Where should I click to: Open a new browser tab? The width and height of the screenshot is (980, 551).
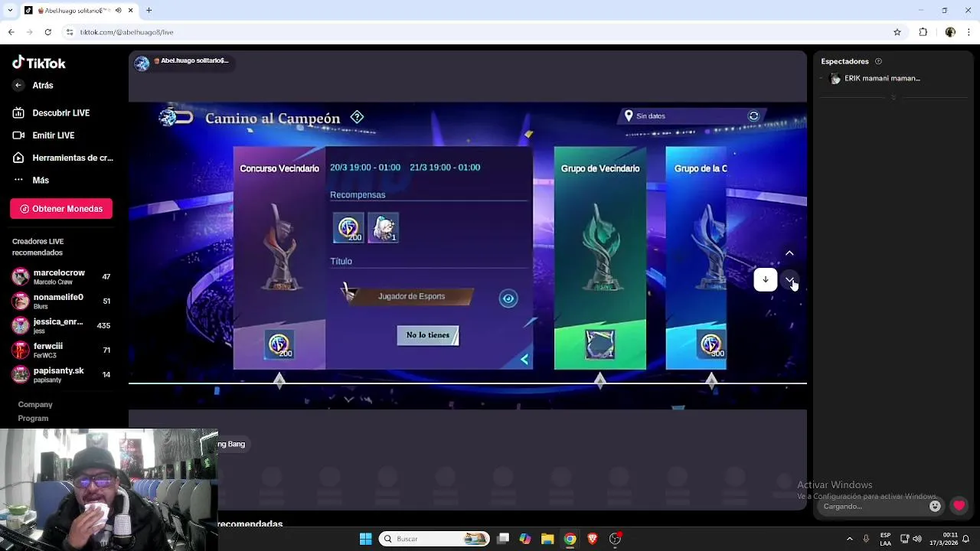click(x=149, y=11)
